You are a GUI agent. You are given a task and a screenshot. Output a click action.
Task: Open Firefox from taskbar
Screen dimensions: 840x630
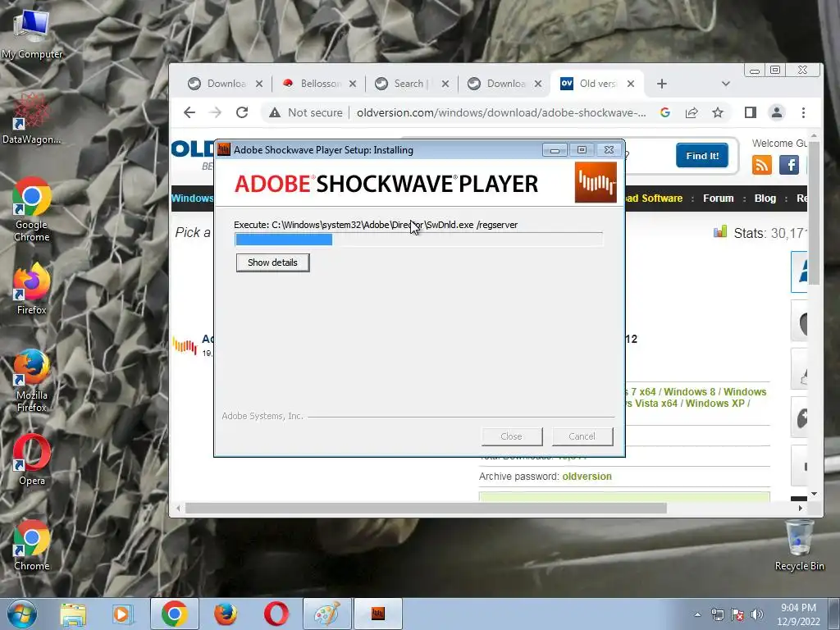point(226,614)
